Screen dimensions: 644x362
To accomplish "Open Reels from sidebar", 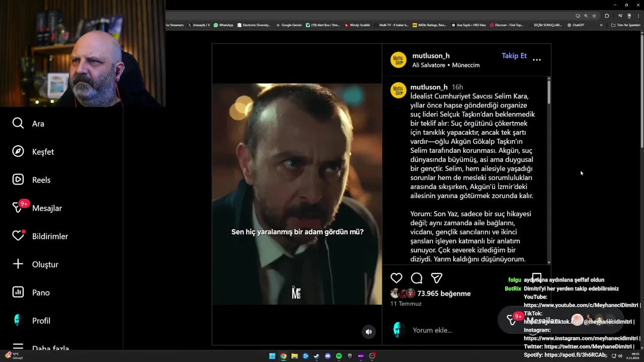I will (x=32, y=180).
